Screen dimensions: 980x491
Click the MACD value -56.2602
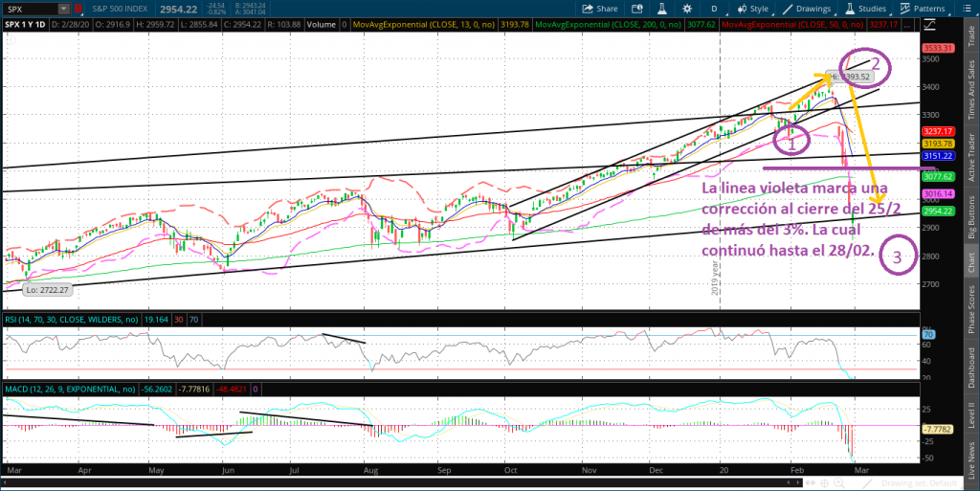coord(155,390)
